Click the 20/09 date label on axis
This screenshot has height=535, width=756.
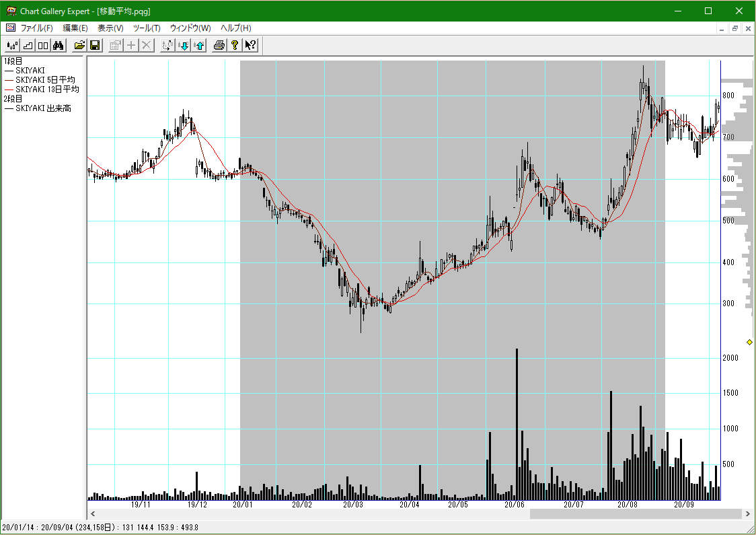683,505
